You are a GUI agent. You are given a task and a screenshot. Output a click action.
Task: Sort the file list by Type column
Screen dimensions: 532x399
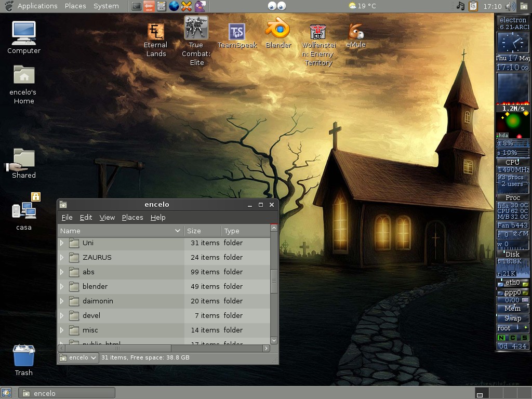[x=245, y=231]
